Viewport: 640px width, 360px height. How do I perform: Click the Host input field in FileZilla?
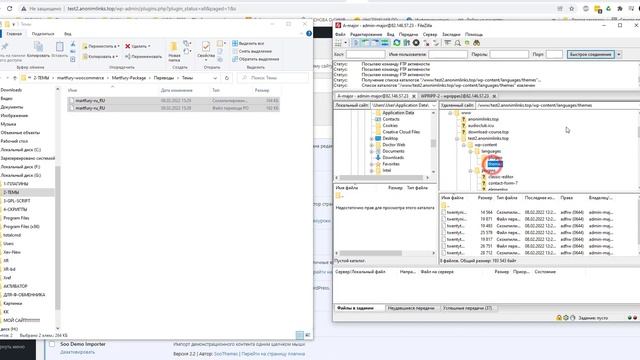pyautogui.click(x=365, y=54)
